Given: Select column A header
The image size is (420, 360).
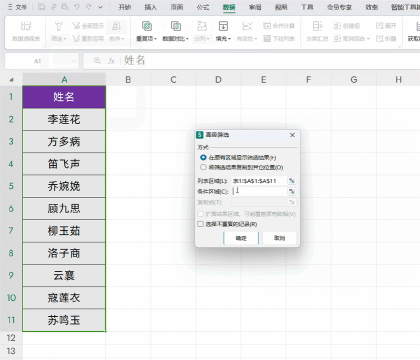Looking at the screenshot, I should tap(64, 80).
